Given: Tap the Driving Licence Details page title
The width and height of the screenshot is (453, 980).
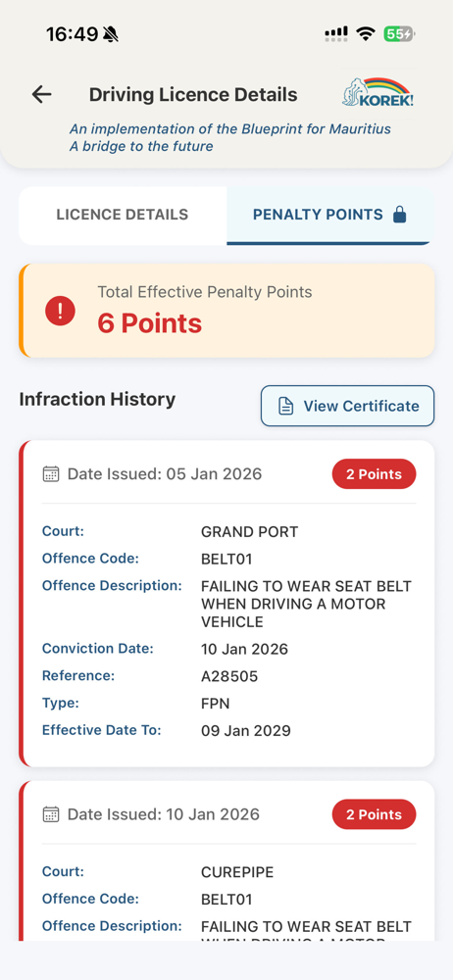Looking at the screenshot, I should click(193, 95).
